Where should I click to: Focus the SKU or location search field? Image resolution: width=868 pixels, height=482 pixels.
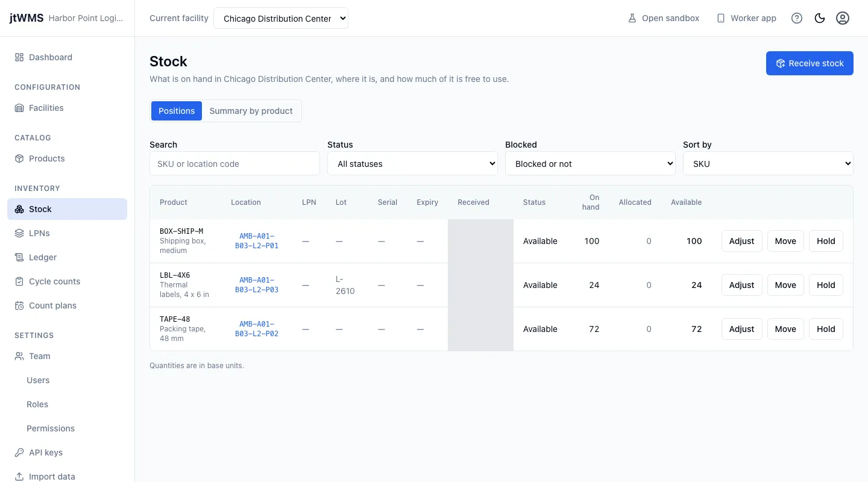tap(234, 163)
